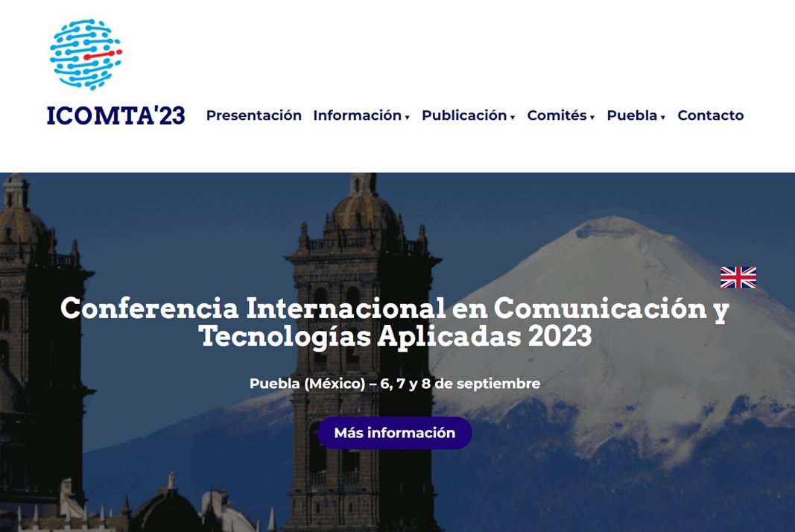
Task: Click the Puebla (México) dates text
Action: pos(395,384)
